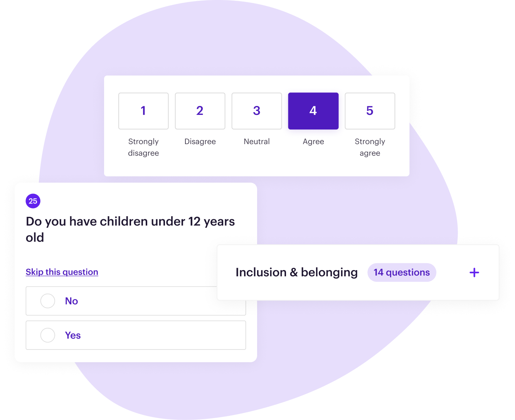
Task: Open the Skip this question link
Action: pyautogui.click(x=62, y=272)
